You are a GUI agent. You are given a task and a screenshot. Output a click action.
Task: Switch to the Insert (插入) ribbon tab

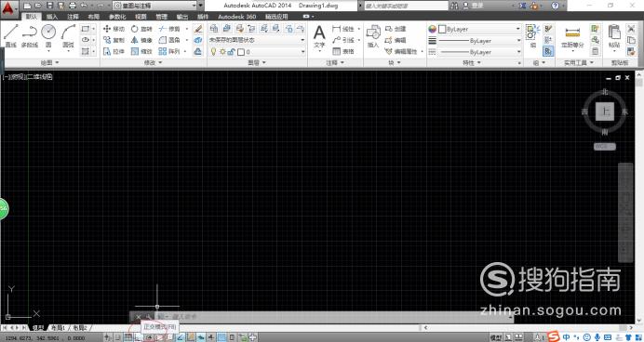pos(52,17)
